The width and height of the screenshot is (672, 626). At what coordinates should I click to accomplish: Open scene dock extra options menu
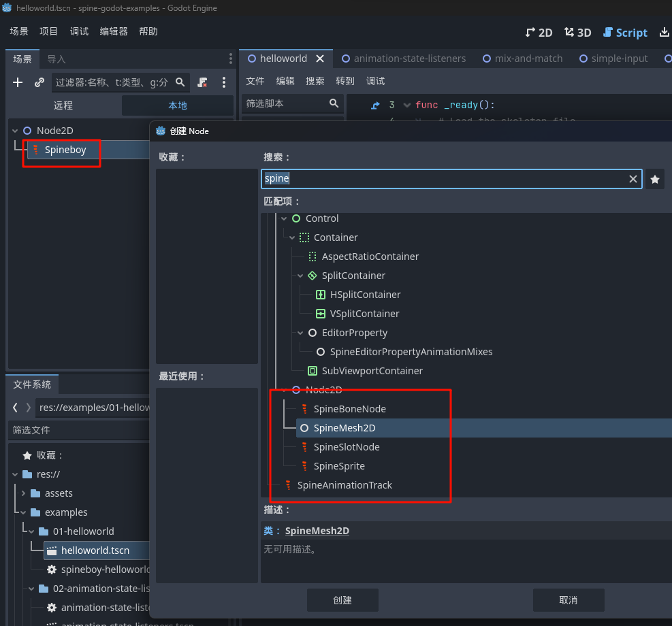pyautogui.click(x=224, y=82)
